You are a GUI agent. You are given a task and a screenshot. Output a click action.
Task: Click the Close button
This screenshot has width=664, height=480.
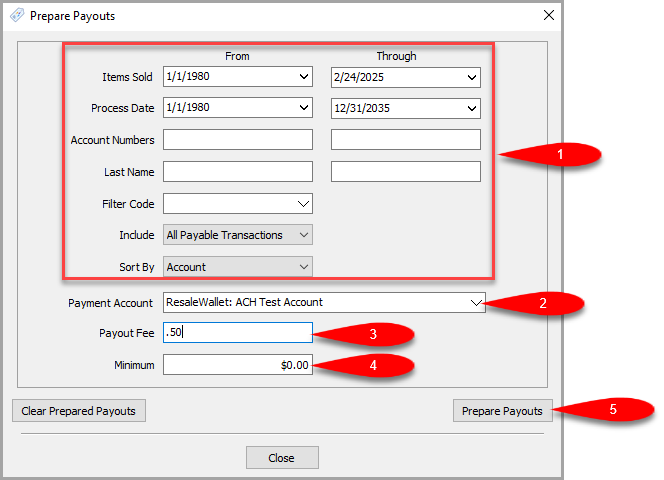click(x=282, y=458)
